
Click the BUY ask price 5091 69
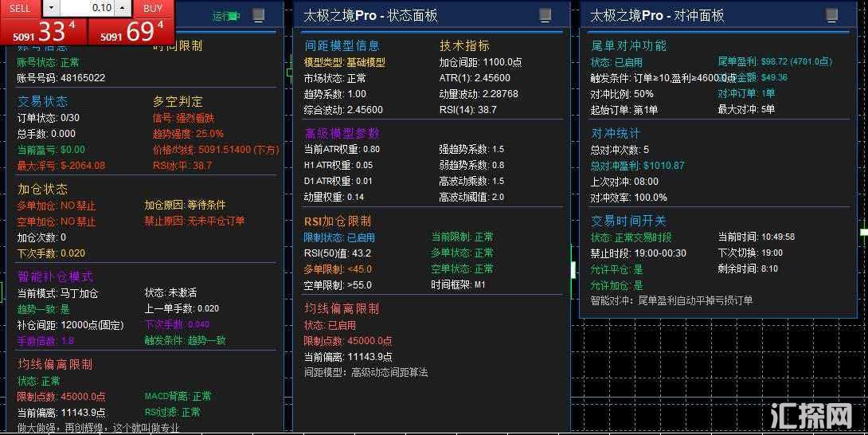pos(131,32)
